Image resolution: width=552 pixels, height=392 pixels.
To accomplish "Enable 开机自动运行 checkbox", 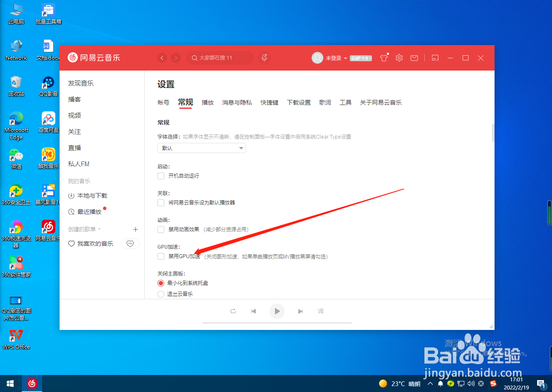I will 161,176.
